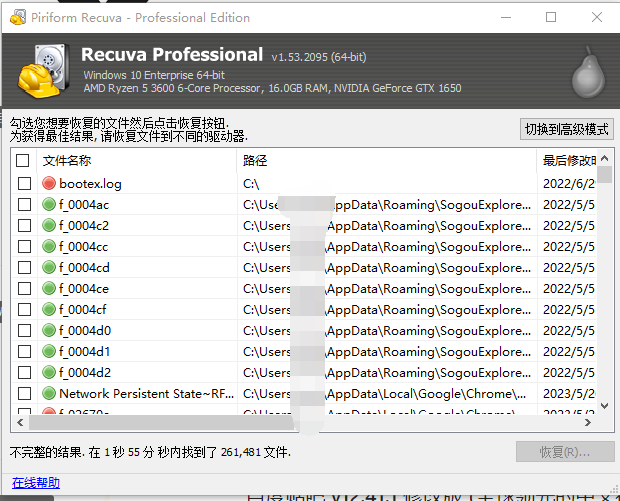This screenshot has width=620, height=501.
Task: Click the Piriform pear logo
Action: 588,73
